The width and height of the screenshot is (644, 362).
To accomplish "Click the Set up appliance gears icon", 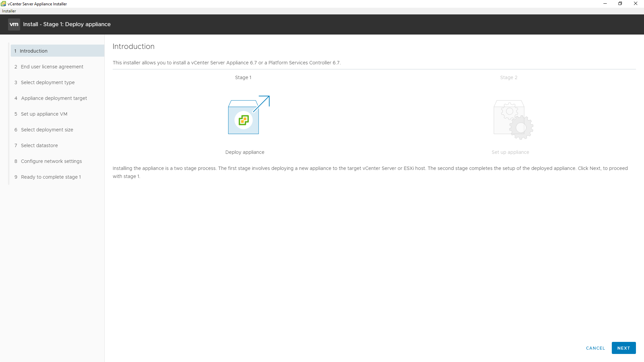I will (x=513, y=120).
